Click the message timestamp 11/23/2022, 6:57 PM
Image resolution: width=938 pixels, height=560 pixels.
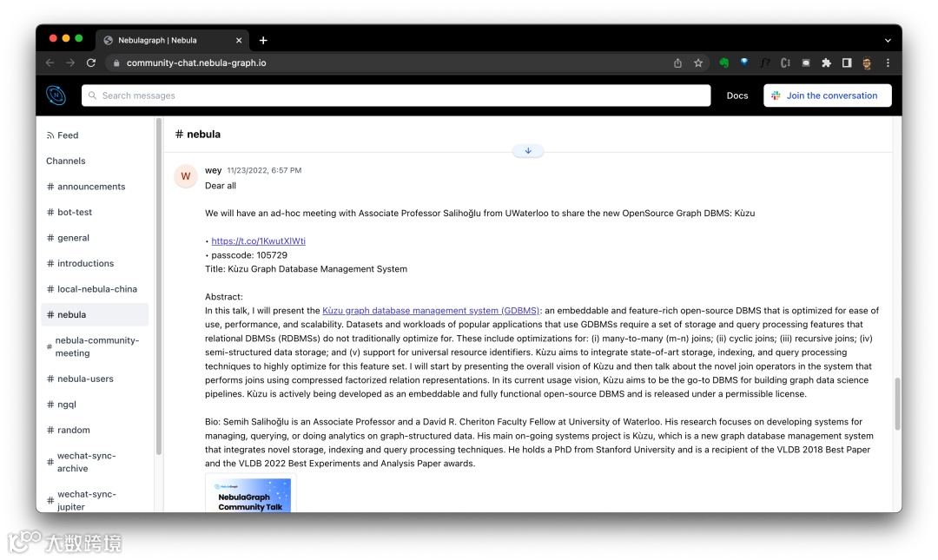point(264,170)
